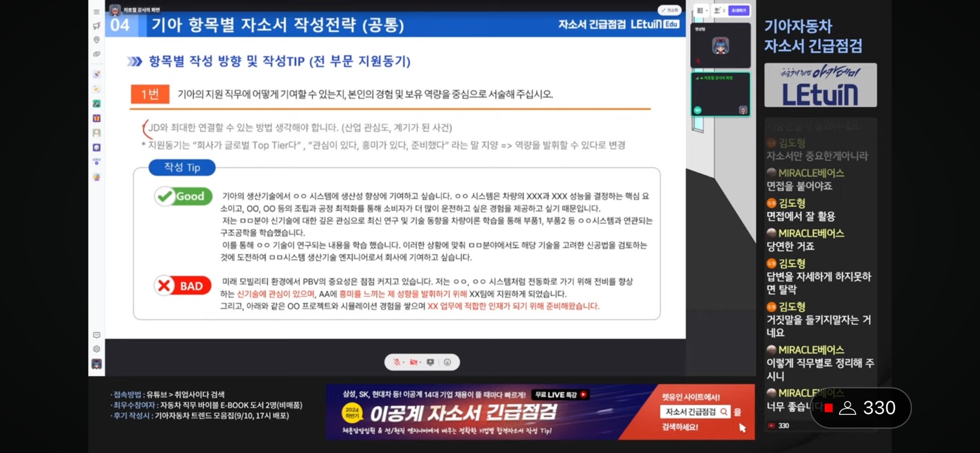Select the 영상팀 participant tile
Screen dimensions: 980x453
(721, 45)
